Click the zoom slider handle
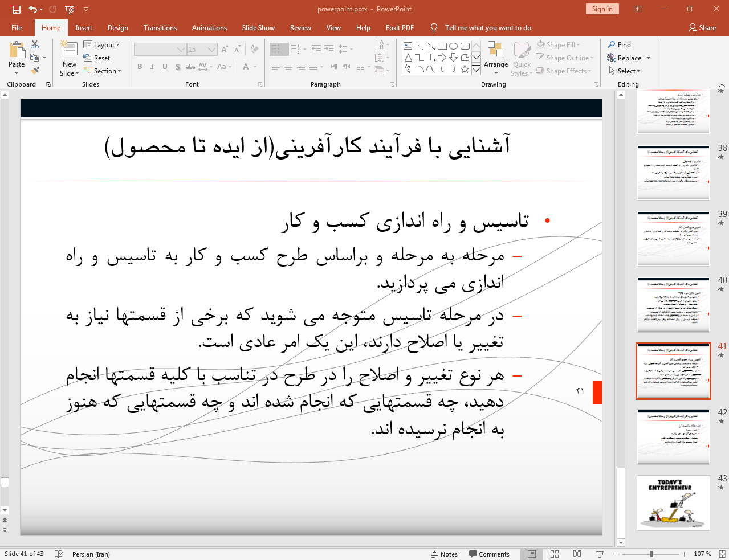The image size is (729, 560). point(651,554)
